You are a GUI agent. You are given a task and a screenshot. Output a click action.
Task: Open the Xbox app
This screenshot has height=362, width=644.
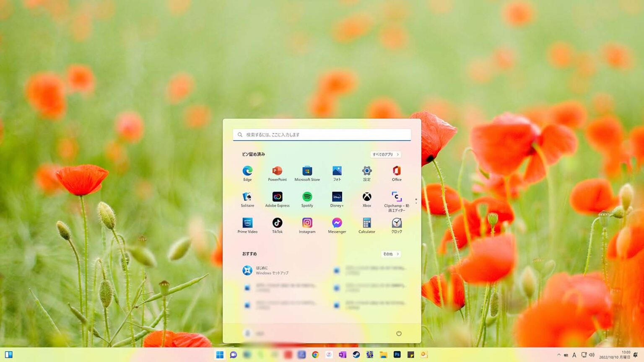(367, 198)
